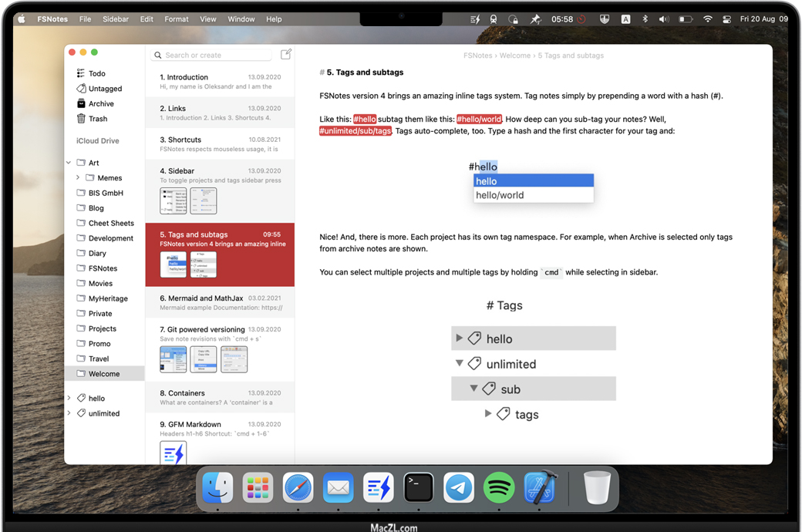The height and width of the screenshot is (532, 802).
Task: Open the Format menu
Action: pos(177,19)
